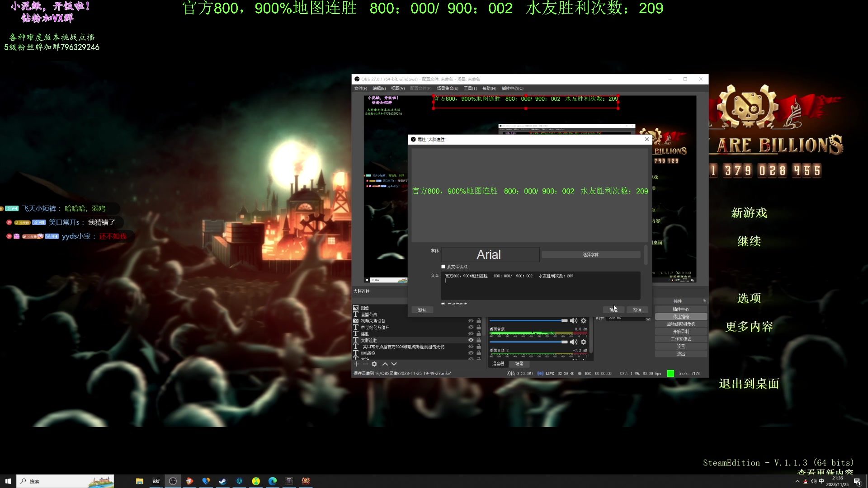
Task: Click the Windows search box
Action: pyautogui.click(x=66, y=481)
